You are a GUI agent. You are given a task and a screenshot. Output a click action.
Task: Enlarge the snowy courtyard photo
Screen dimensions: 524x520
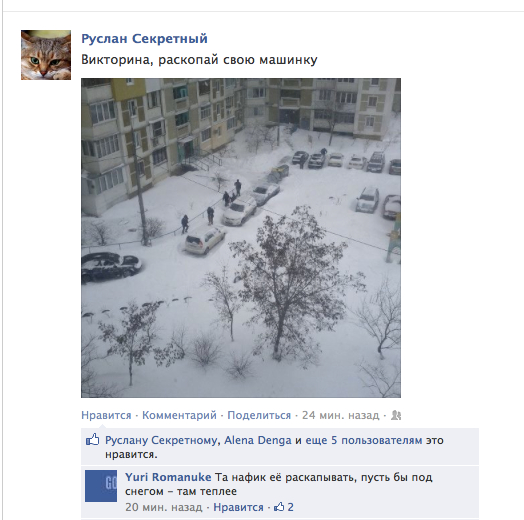tap(241, 238)
